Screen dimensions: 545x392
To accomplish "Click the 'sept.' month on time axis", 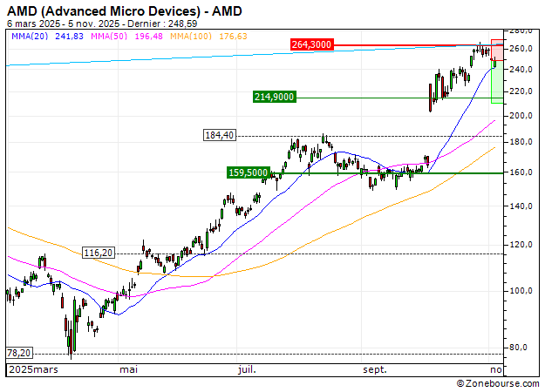I will [374, 370].
